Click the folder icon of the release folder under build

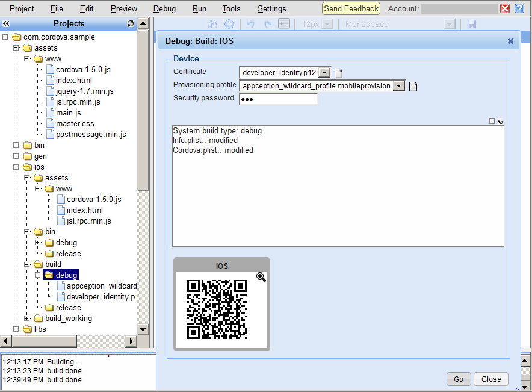tap(49, 308)
